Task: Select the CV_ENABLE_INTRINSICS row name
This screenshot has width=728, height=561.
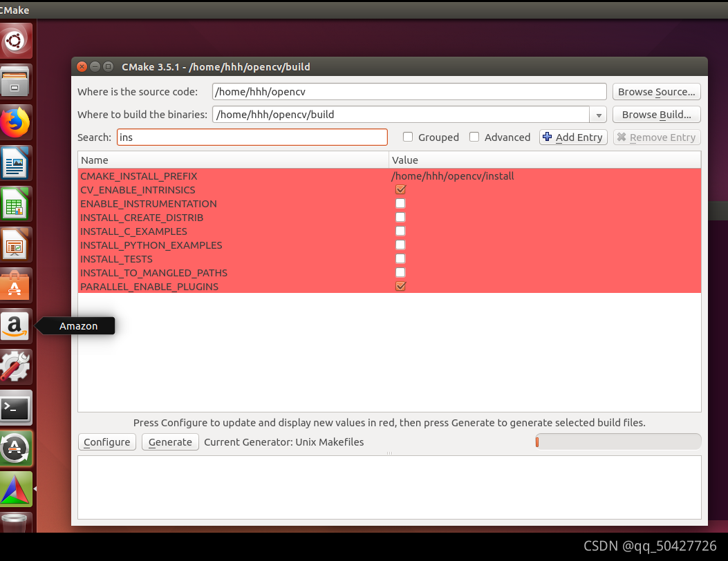Action: pyautogui.click(x=138, y=190)
